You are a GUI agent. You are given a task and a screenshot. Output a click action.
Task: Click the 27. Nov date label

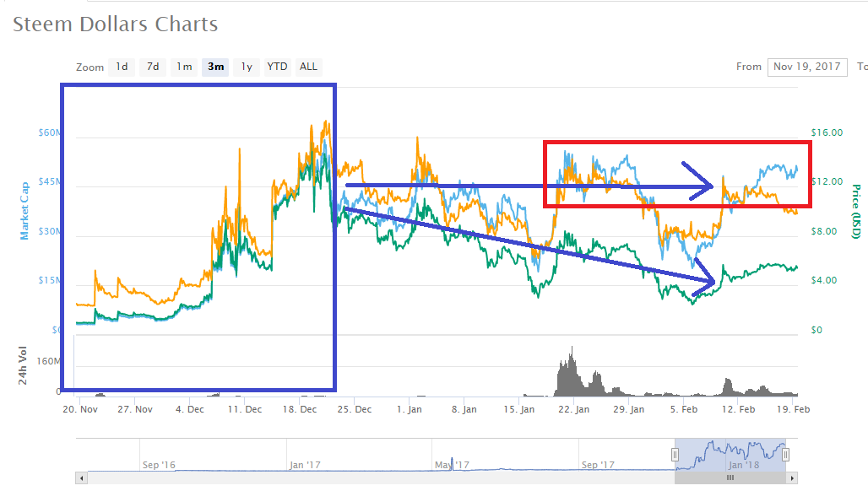(135, 409)
